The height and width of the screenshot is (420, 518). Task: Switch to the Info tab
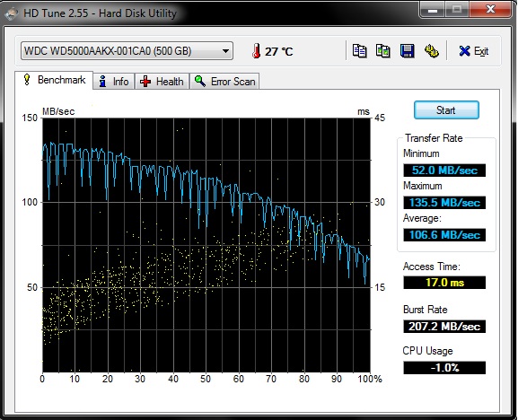[x=114, y=82]
